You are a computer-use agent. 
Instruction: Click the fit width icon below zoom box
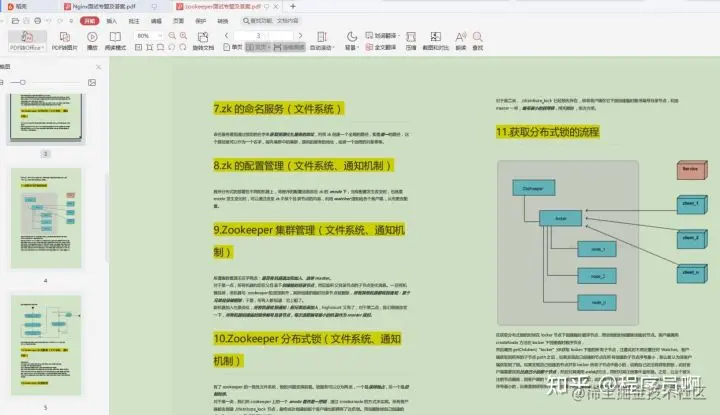click(160, 47)
